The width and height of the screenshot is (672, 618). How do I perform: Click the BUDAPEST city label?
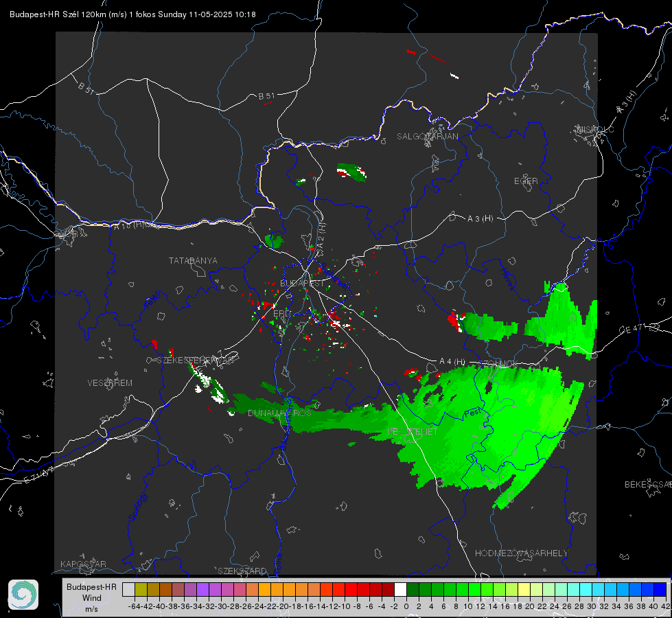click(302, 283)
